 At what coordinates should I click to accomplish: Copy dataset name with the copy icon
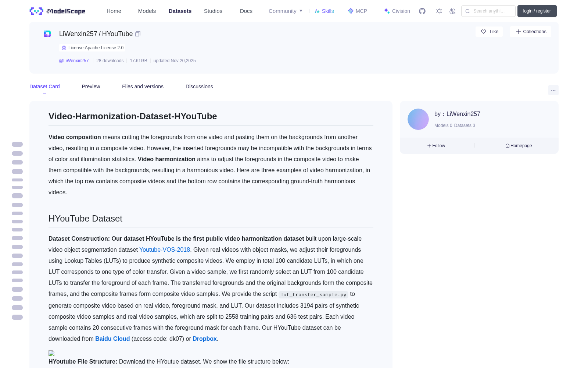point(138,34)
